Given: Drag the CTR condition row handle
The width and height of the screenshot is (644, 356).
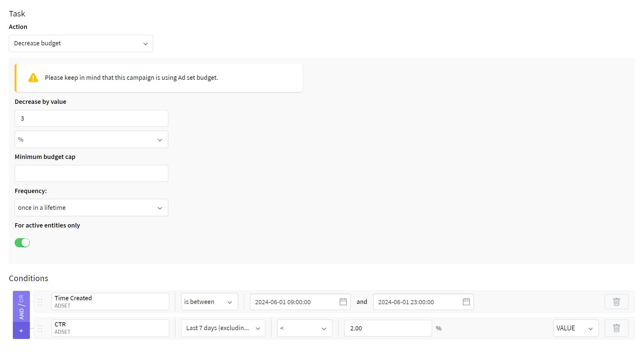Looking at the screenshot, I should pos(41,328).
